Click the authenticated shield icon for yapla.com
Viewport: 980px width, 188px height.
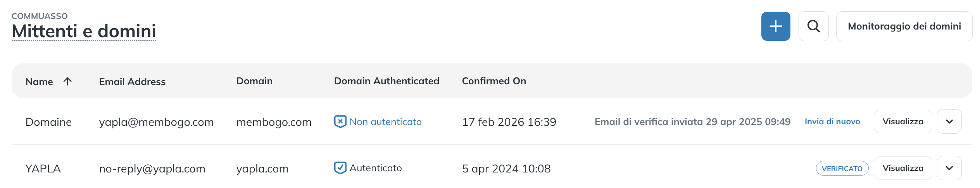[x=340, y=168]
